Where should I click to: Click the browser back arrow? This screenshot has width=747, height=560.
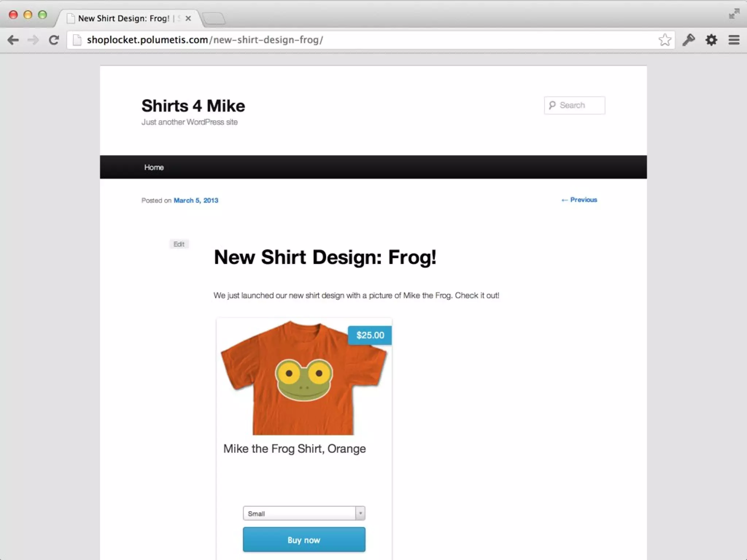point(13,40)
